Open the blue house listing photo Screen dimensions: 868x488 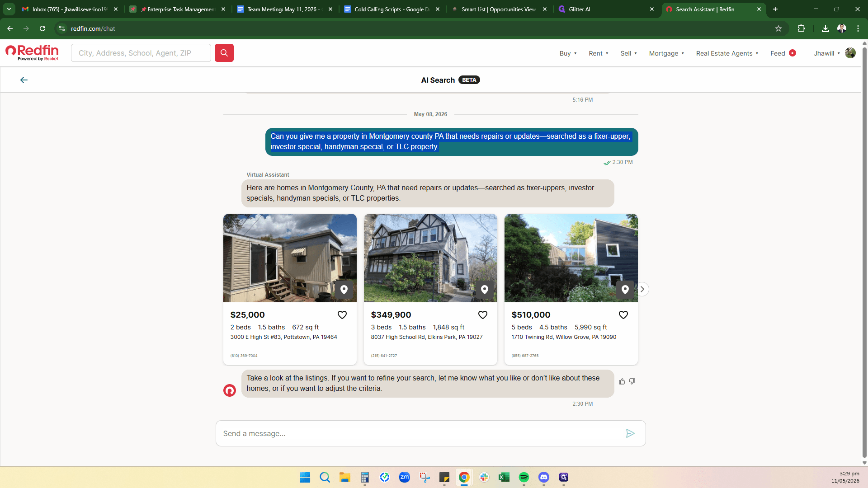point(571,258)
